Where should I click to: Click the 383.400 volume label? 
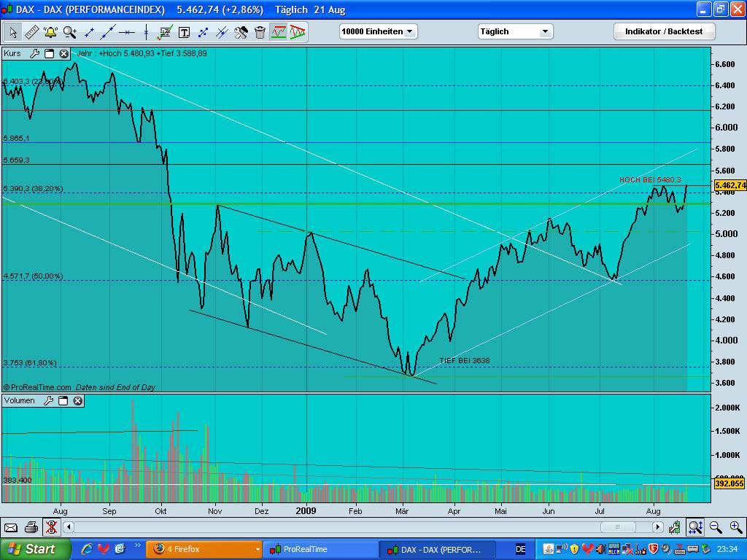(x=18, y=480)
